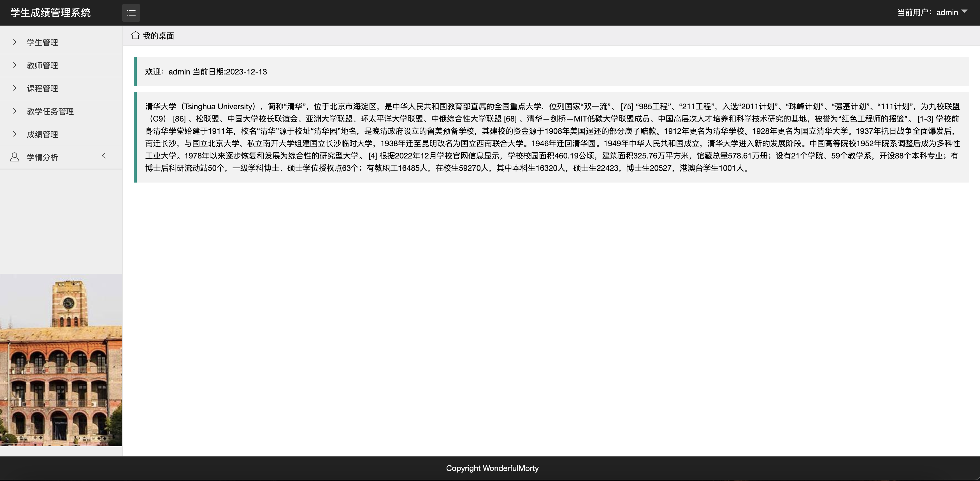This screenshot has height=481, width=980.
Task: Click the home icon beside 我的桌面
Action: 135,35
